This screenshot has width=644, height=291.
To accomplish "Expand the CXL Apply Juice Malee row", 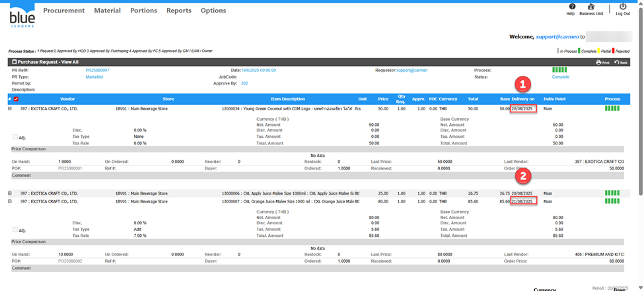I will pos(10,193).
